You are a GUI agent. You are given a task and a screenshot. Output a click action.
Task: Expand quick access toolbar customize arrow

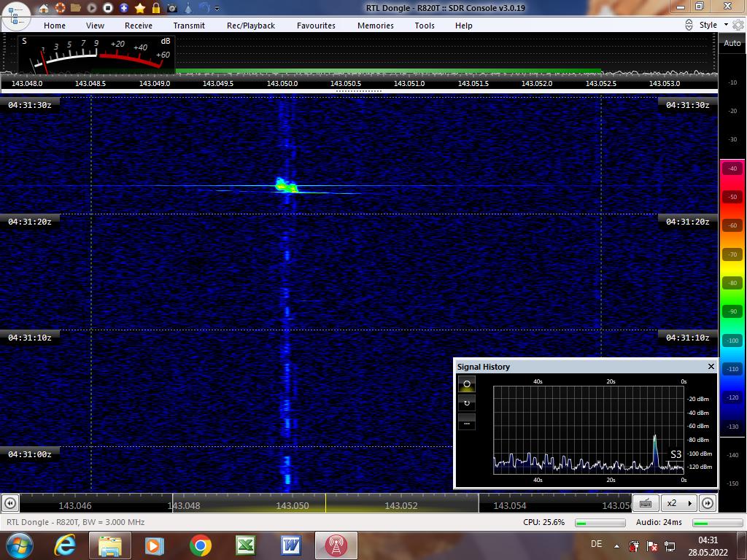(217, 8)
